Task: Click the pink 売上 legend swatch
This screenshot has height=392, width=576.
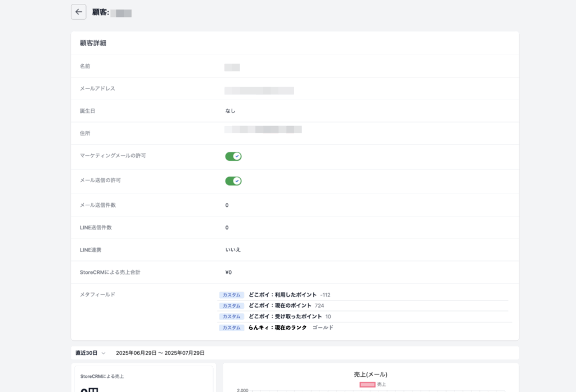Action: (x=367, y=385)
